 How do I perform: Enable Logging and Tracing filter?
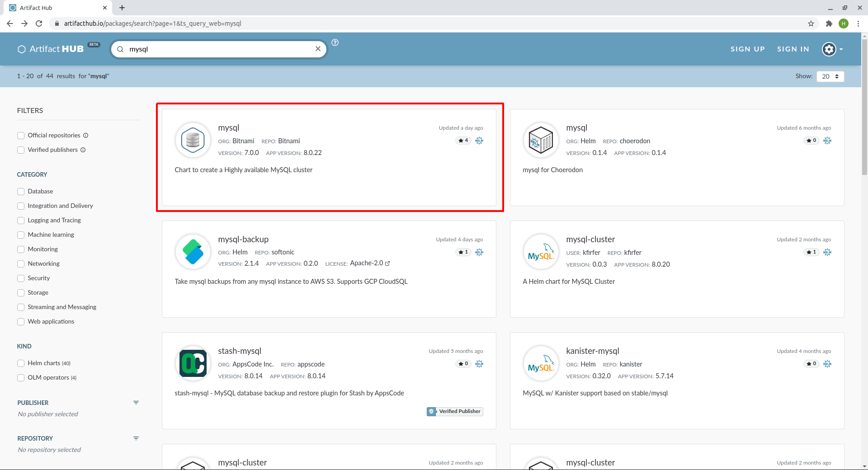[21, 221]
